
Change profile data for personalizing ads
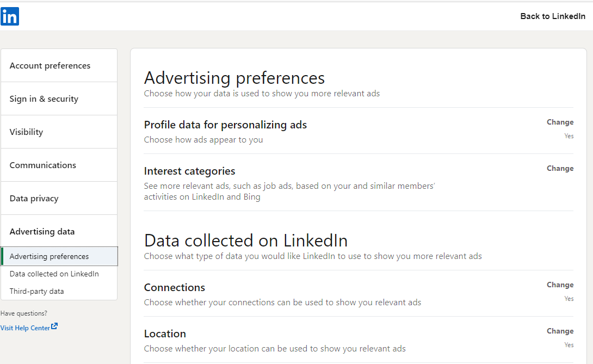tap(560, 122)
